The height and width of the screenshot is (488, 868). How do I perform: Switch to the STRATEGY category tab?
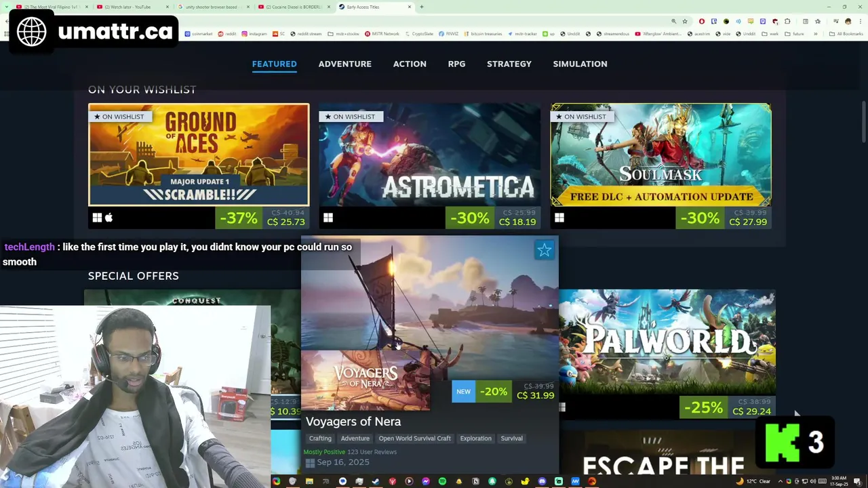tap(509, 64)
